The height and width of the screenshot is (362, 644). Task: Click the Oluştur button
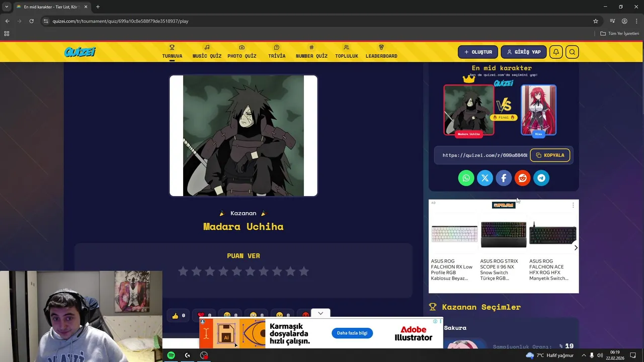(x=478, y=52)
